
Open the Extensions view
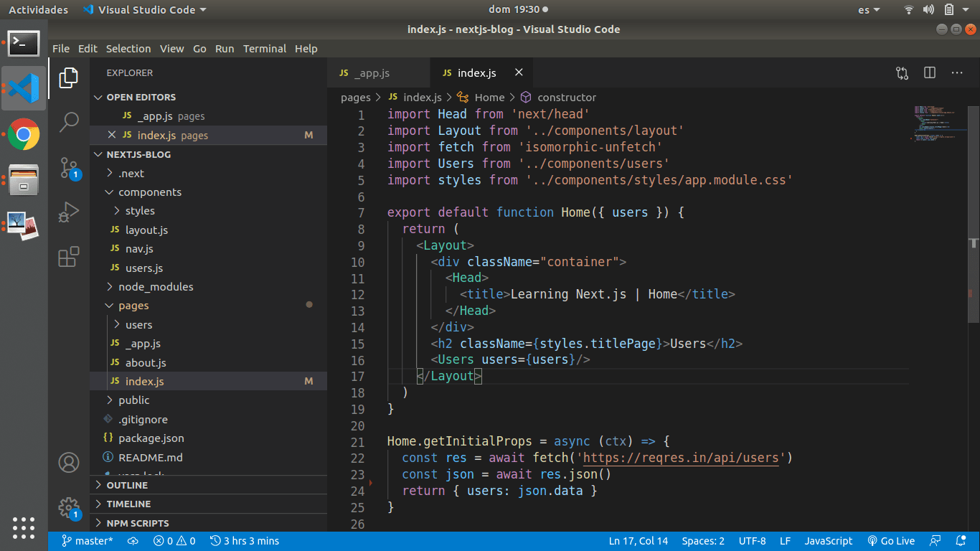pyautogui.click(x=69, y=257)
